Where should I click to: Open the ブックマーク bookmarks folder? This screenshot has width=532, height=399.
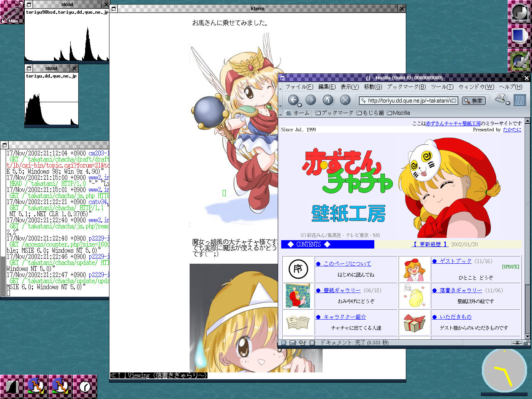(334, 113)
